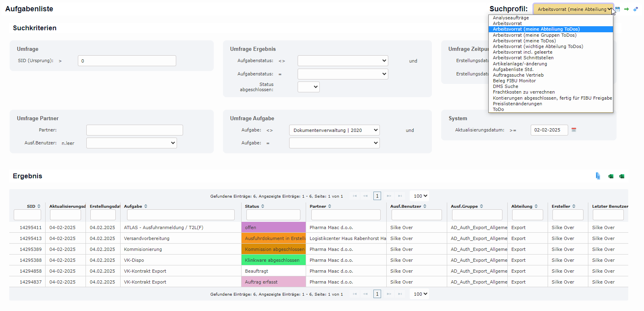Open the Dokumentenverwaltung | 2020 Aufgabe dropdown
This screenshot has height=311, width=644.
(334, 130)
